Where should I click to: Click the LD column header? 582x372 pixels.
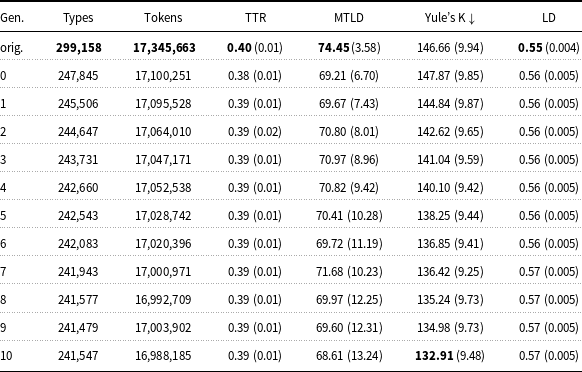tap(549, 17)
